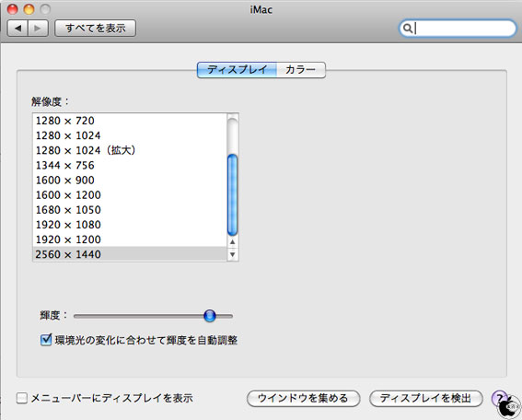
Task: Click the ディスプレイを検出 button
Action: [425, 398]
